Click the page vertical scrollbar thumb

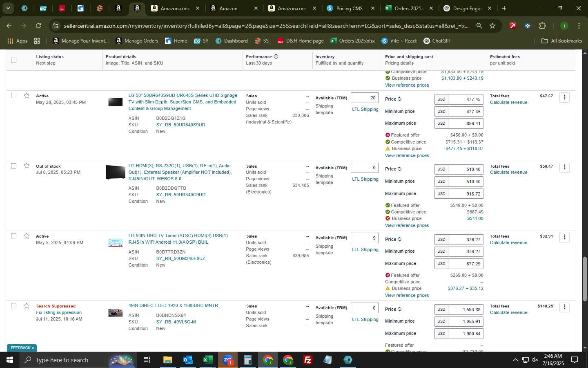[585, 279]
